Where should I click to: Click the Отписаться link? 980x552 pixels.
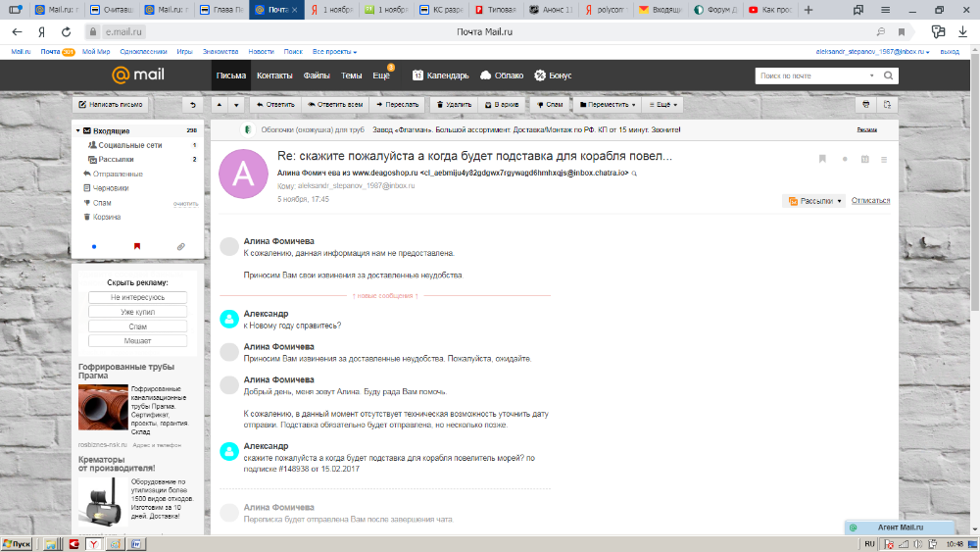[870, 201]
